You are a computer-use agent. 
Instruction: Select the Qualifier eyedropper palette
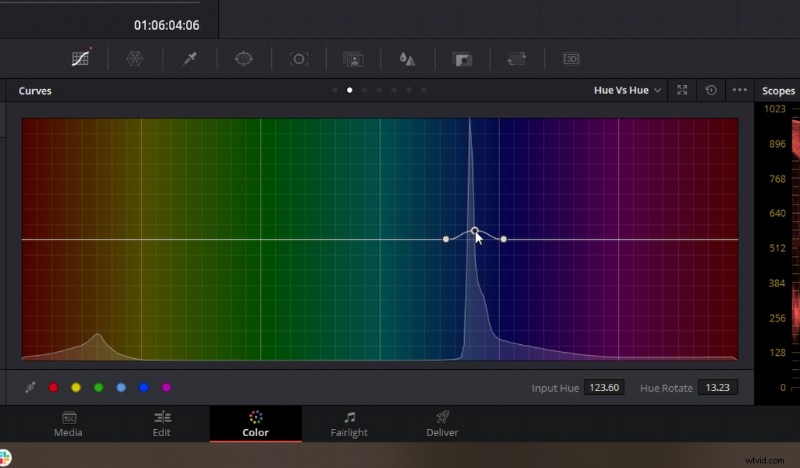[x=190, y=59]
